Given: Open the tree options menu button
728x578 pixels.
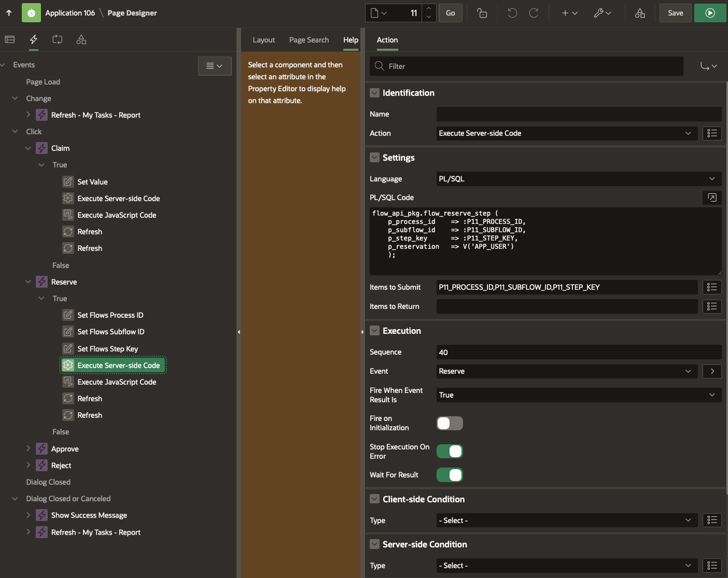Looking at the screenshot, I should click(x=215, y=66).
